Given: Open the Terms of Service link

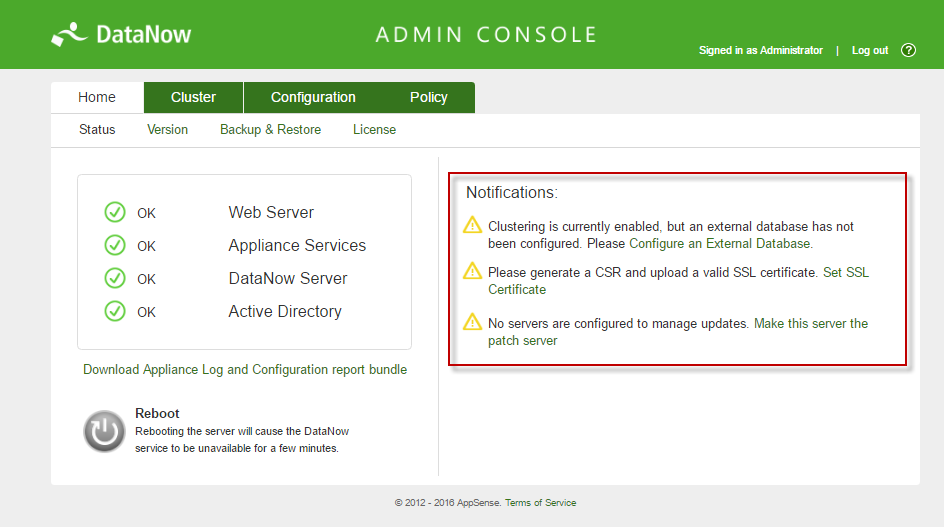Looking at the screenshot, I should coord(540,503).
